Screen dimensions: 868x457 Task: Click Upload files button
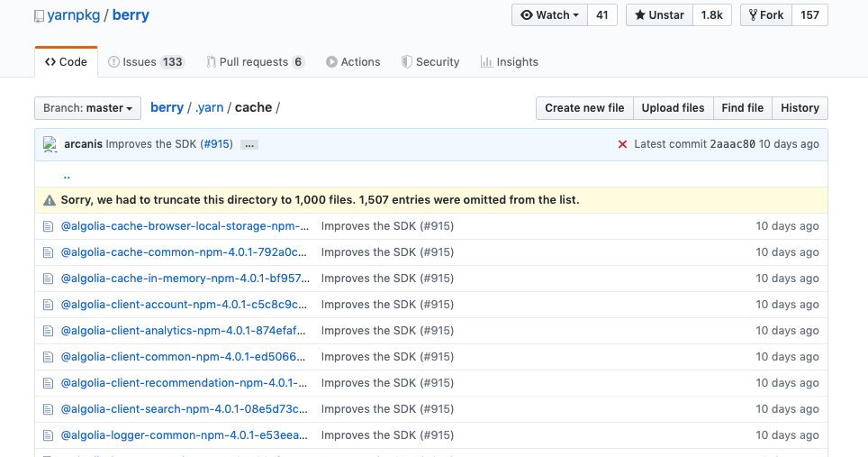(x=673, y=108)
